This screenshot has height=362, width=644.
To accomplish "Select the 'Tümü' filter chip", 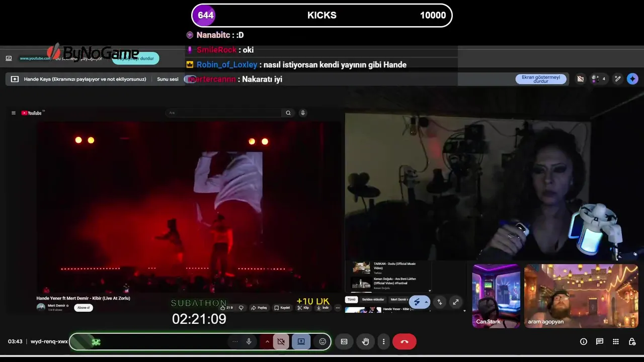I will (x=351, y=300).
